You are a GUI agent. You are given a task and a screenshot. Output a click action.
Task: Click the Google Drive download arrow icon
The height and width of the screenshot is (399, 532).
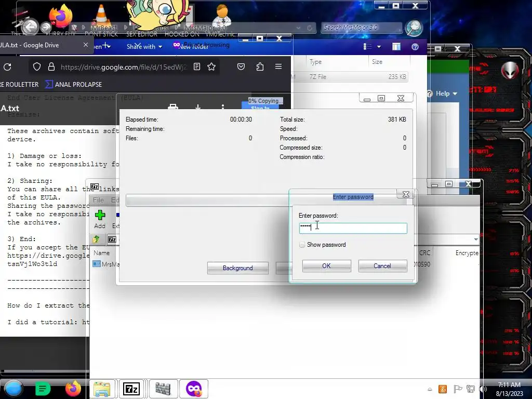pos(198,107)
